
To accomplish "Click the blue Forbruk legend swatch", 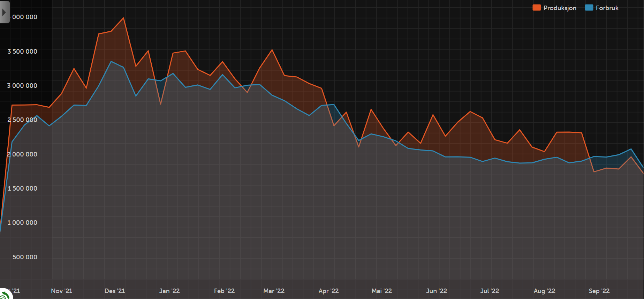I will point(589,8).
